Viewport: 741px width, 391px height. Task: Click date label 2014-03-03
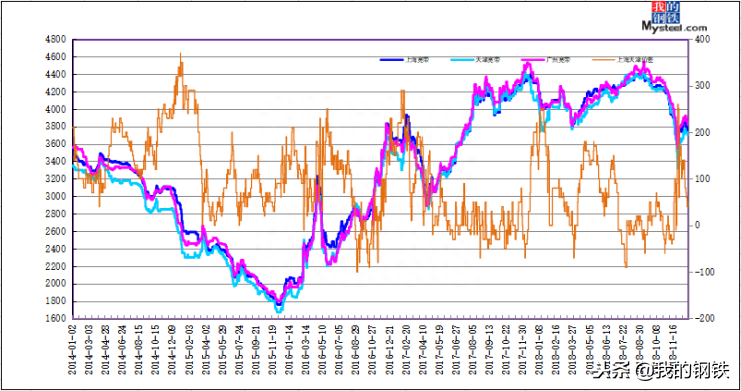point(89,349)
